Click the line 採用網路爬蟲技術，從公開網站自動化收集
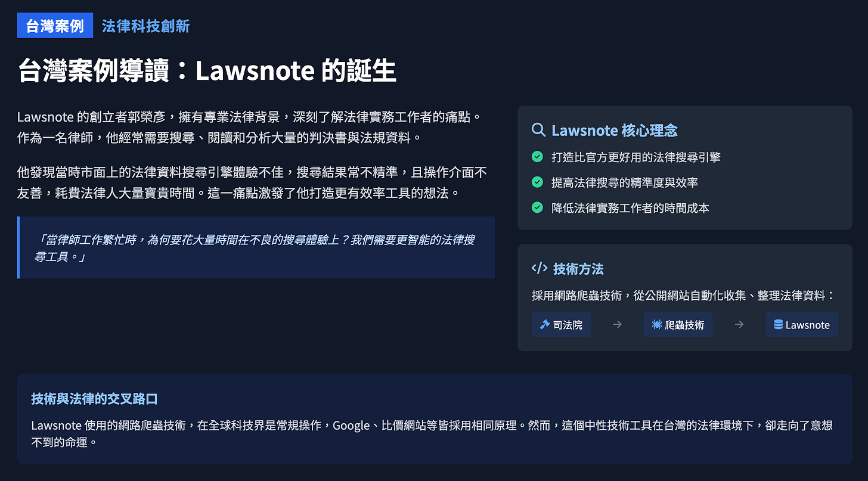This screenshot has width=868, height=481. tap(683, 295)
